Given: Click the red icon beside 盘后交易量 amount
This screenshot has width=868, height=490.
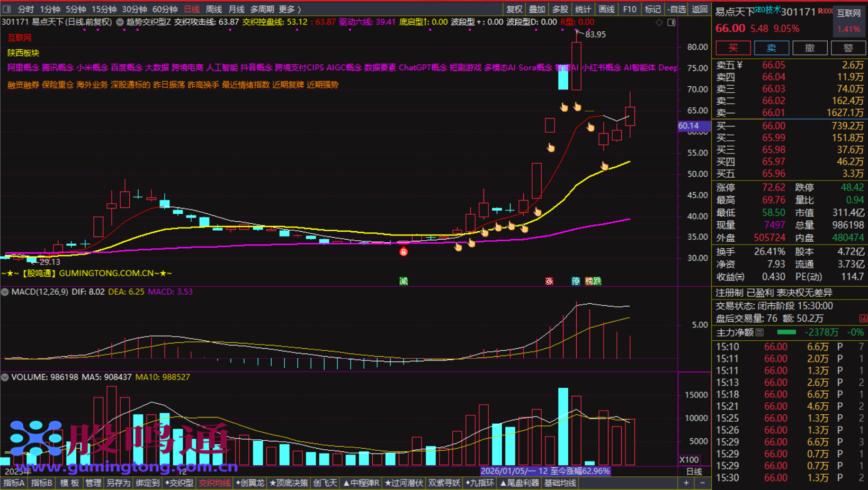Looking at the screenshot, I should click(x=863, y=319).
